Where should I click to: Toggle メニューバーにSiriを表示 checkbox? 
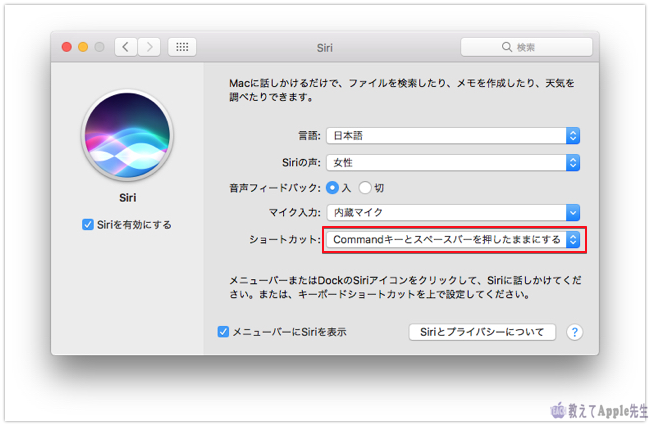point(223,332)
